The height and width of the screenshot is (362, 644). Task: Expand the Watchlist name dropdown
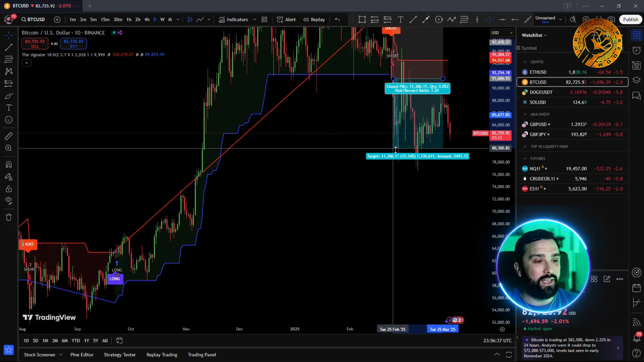(534, 35)
